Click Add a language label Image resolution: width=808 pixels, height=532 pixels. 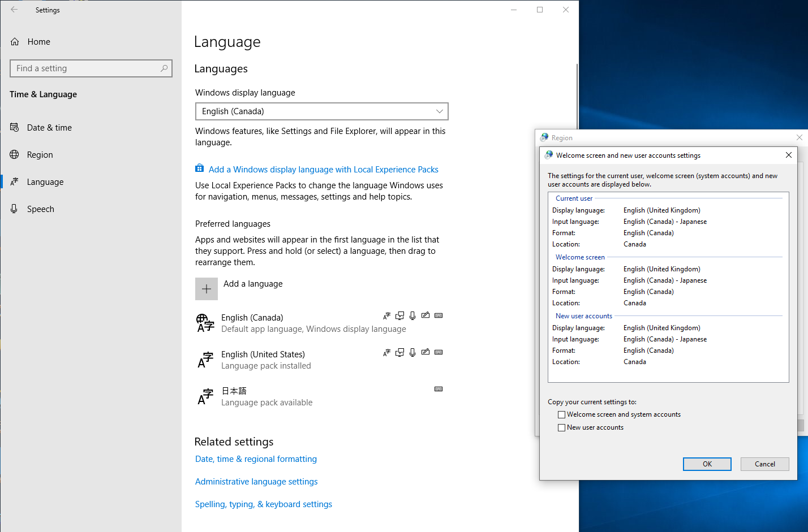coord(253,284)
